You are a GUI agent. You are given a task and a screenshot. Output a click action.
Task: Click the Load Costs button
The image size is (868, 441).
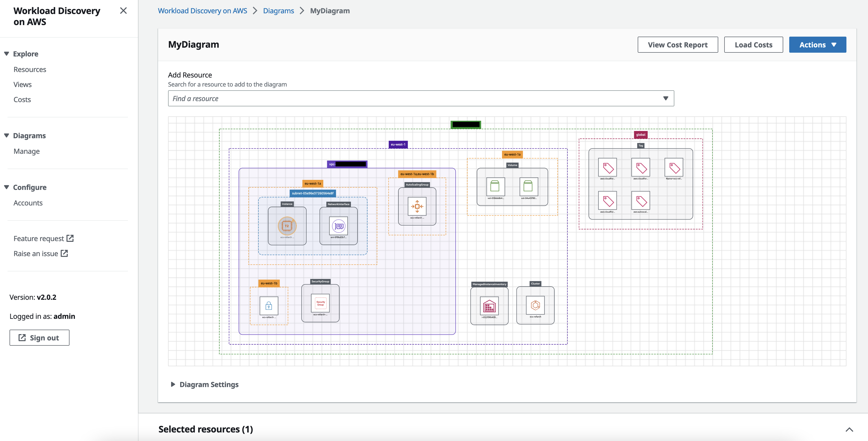point(753,44)
